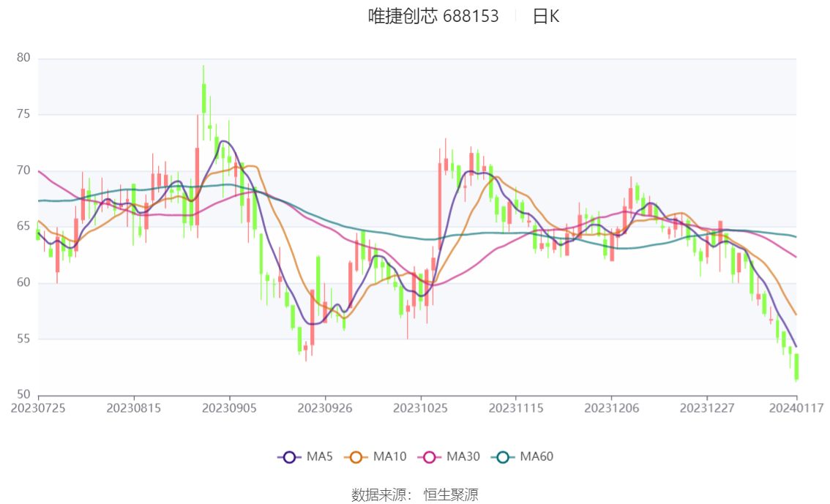The height and width of the screenshot is (504, 830).
Task: Click x-axis date label 20240117
Action: 796,408
